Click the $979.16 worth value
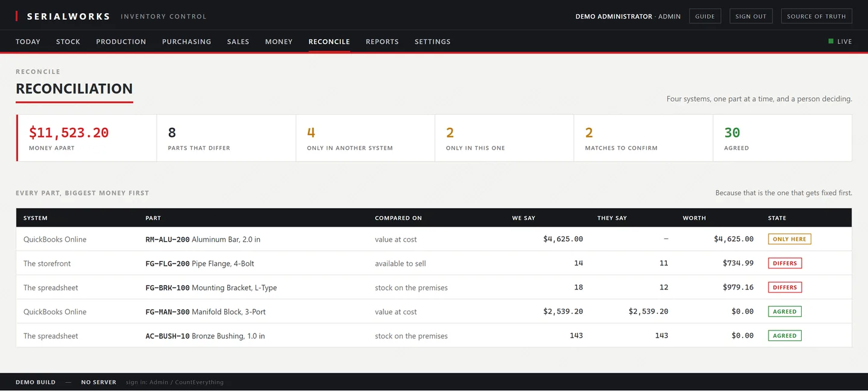The height and width of the screenshot is (392, 868). click(738, 288)
